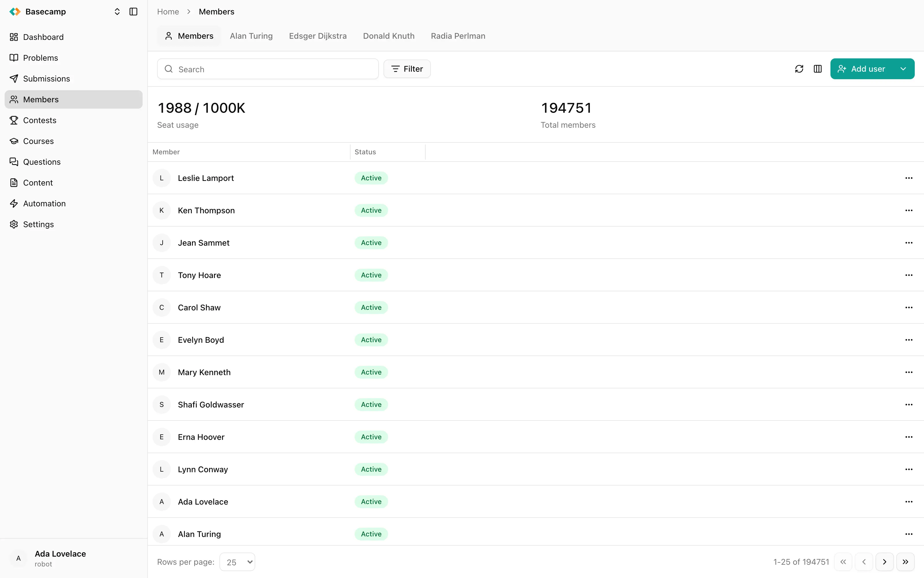Click the Jean Sammet member name
The height and width of the screenshot is (578, 924).
204,243
